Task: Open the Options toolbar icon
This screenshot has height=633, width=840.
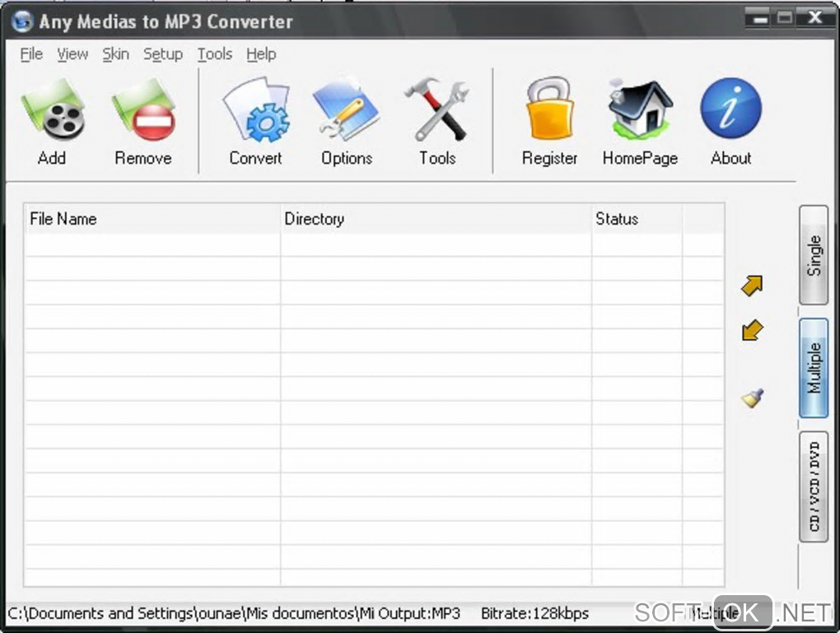Action: [347, 110]
